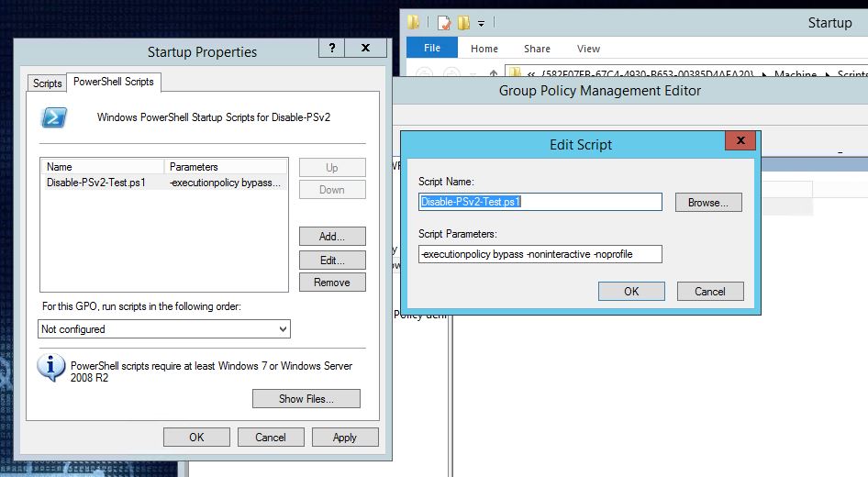Image resolution: width=868 pixels, height=477 pixels.
Task: Click the up arrow in Explorer navigation
Action: (494, 72)
